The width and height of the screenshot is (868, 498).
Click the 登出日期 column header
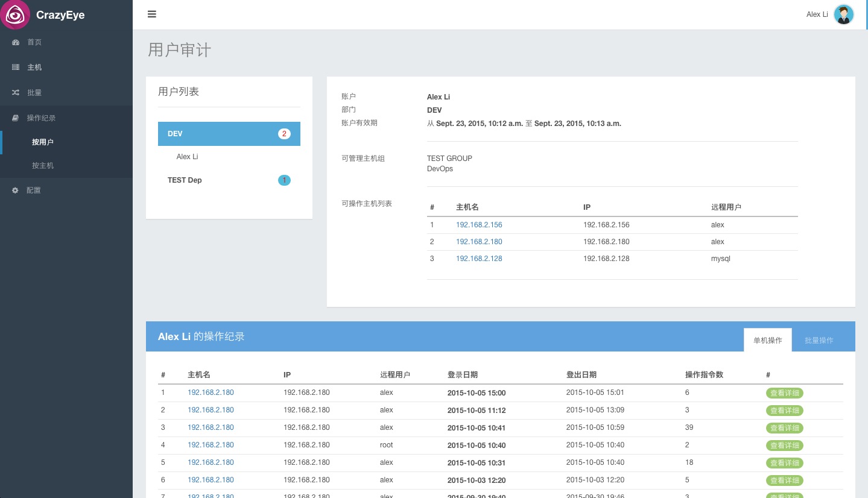coord(581,374)
